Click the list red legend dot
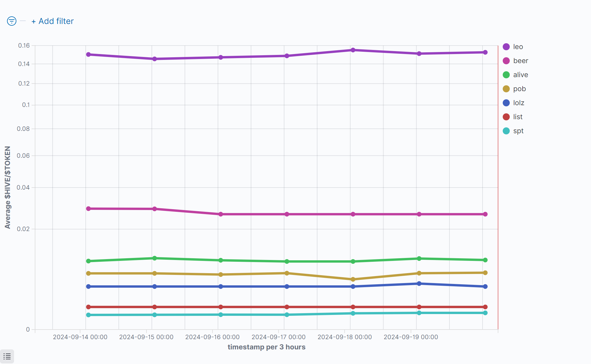The width and height of the screenshot is (591, 364). pos(506,117)
